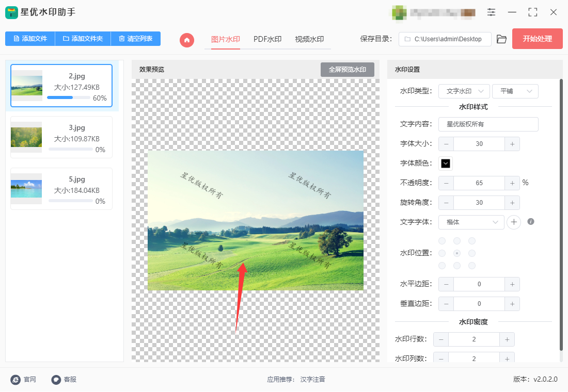
Task: Click 开始处理 button
Action: point(537,39)
